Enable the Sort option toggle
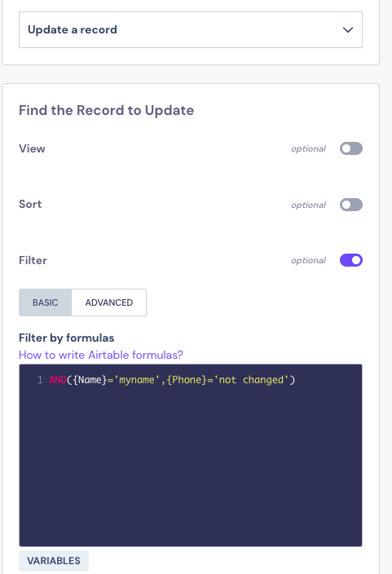Image resolution: width=392 pixels, height=574 pixels. pyautogui.click(x=351, y=205)
